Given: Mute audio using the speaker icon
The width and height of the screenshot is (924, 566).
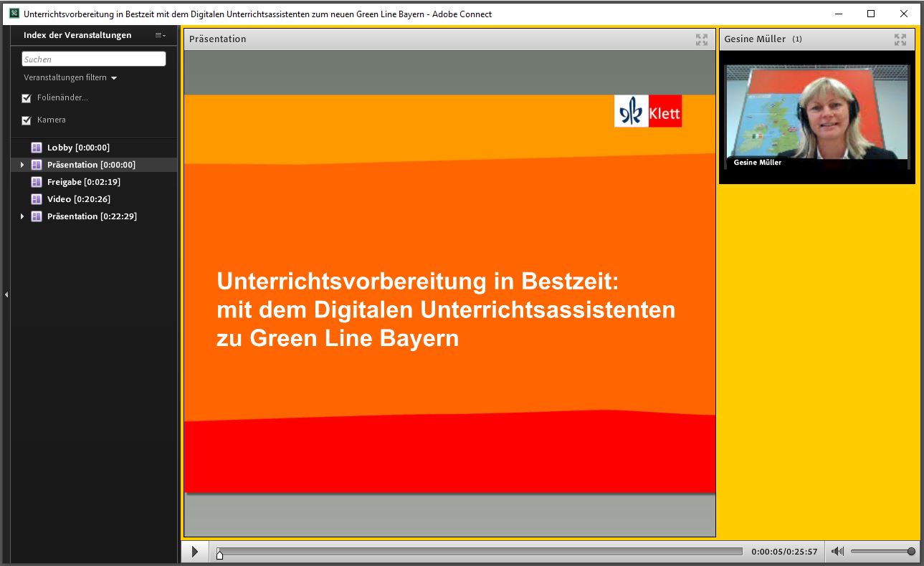Looking at the screenshot, I should tap(837, 552).
